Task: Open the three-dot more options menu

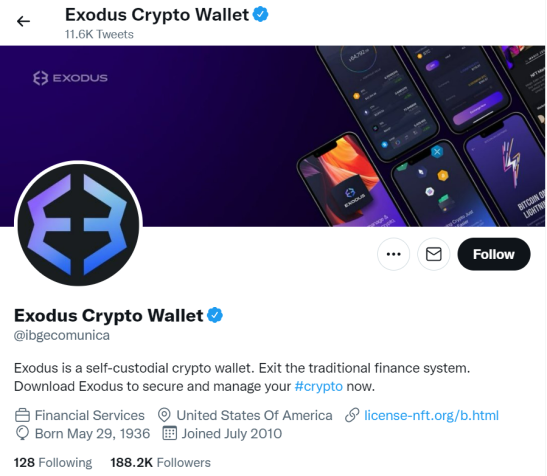Action: (x=394, y=254)
